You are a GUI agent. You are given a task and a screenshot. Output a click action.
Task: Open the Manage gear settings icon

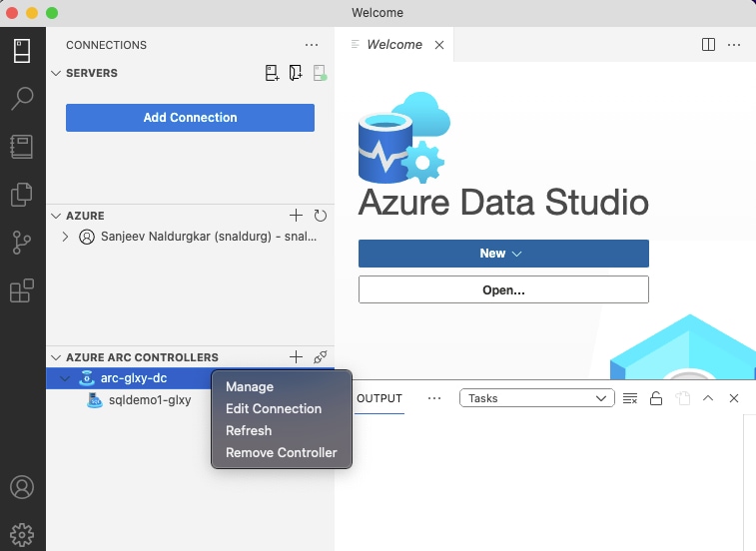click(x=22, y=535)
